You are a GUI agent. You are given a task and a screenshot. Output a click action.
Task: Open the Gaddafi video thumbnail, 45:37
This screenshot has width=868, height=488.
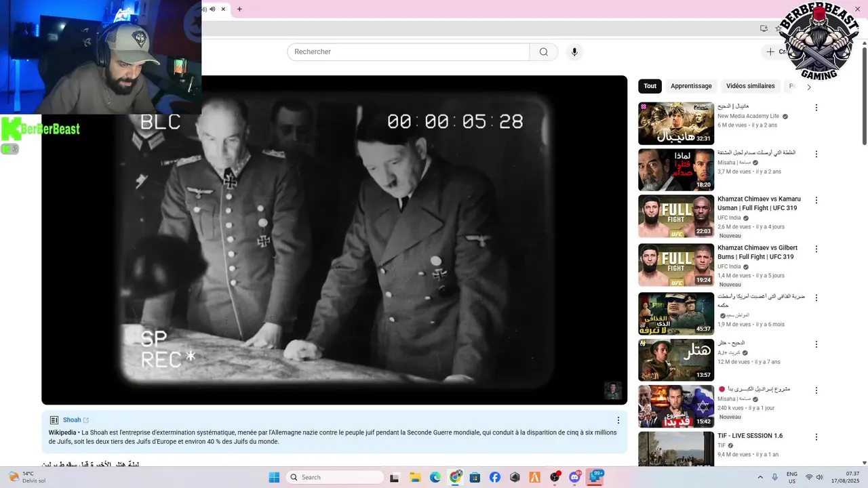point(676,314)
